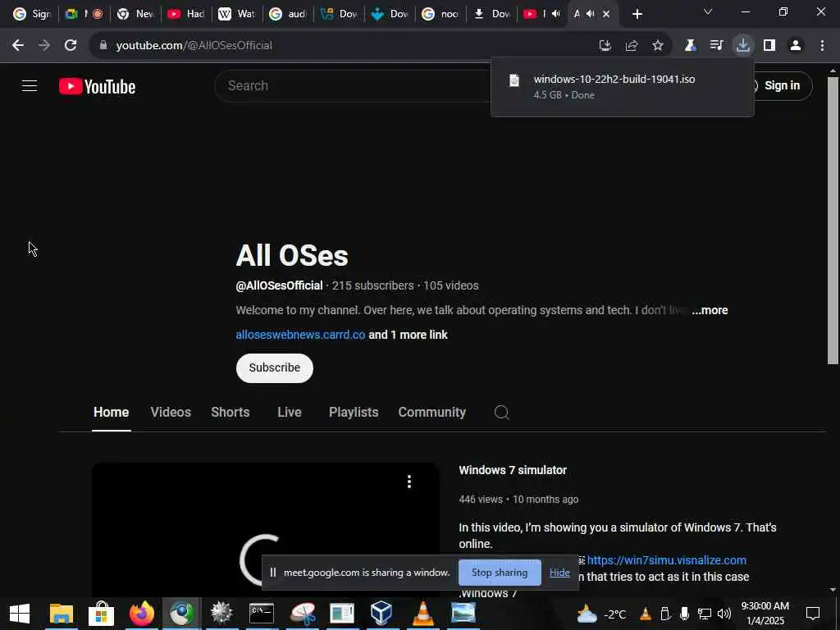This screenshot has width=840, height=630.
Task: Open VLC media player from taskbar
Action: pos(422,614)
